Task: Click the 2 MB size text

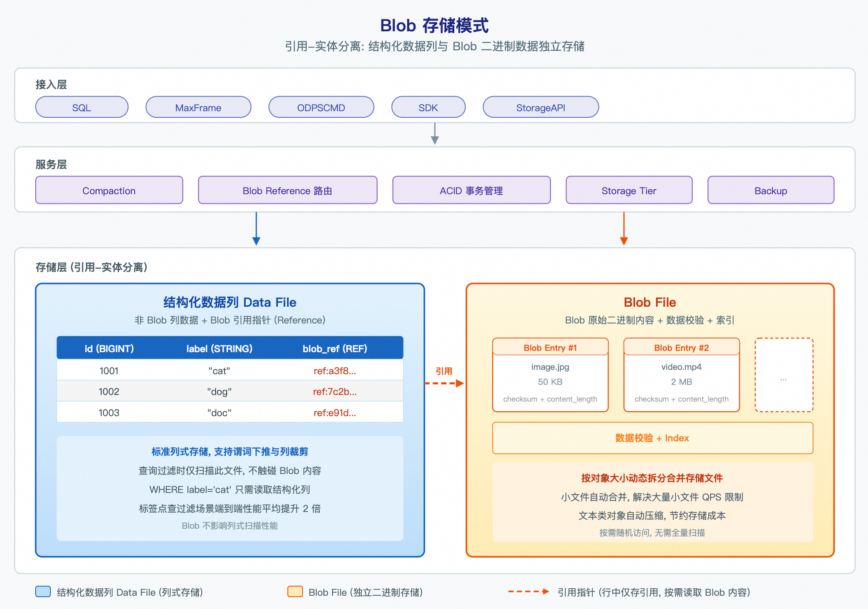Action: pos(681,381)
